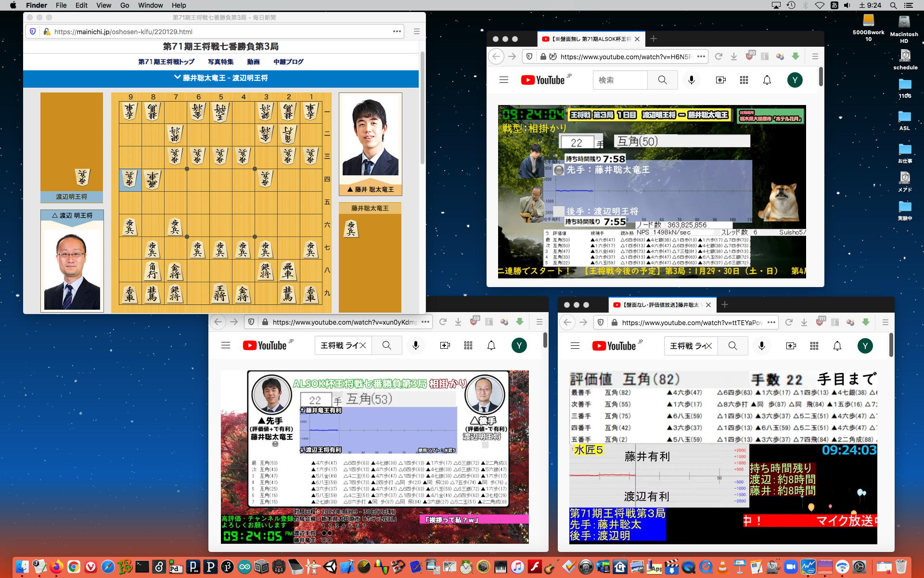Screen dimensions: 924x578
Task: Click the YouTube create video icon in bottom-left window
Action: tap(445, 345)
